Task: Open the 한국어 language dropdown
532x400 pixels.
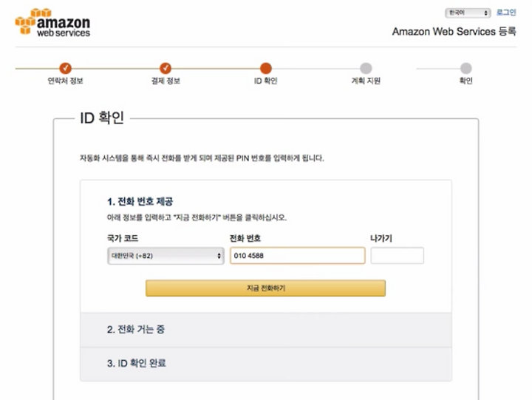Action: (468, 13)
